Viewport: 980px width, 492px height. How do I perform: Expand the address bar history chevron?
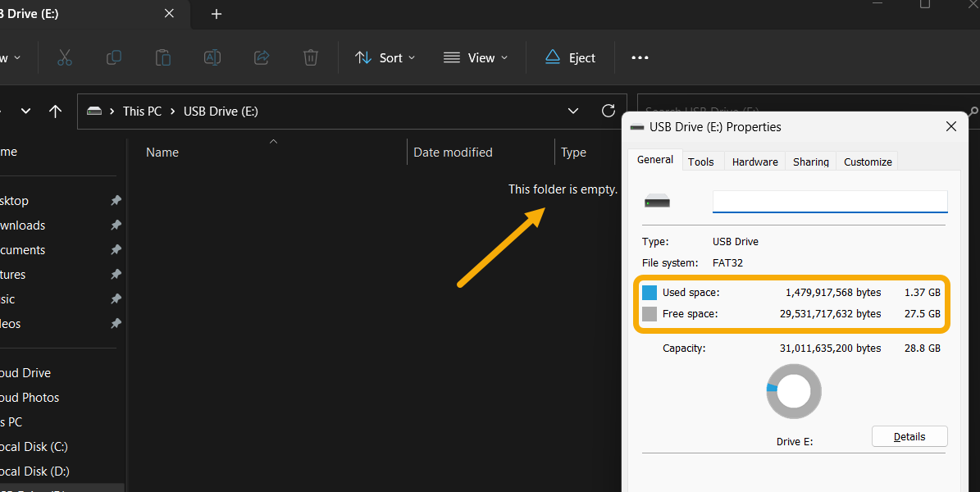coord(572,111)
